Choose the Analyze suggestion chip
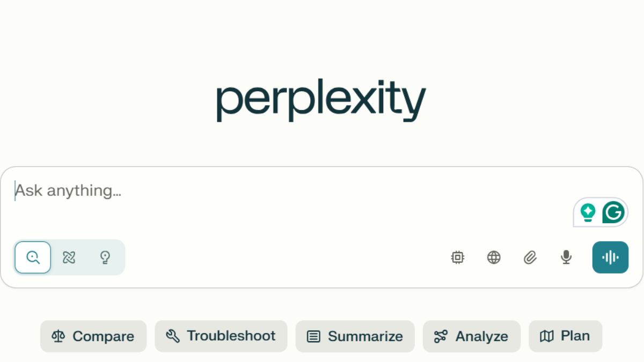Image resolution: width=644 pixels, height=362 pixels. pyautogui.click(x=471, y=336)
